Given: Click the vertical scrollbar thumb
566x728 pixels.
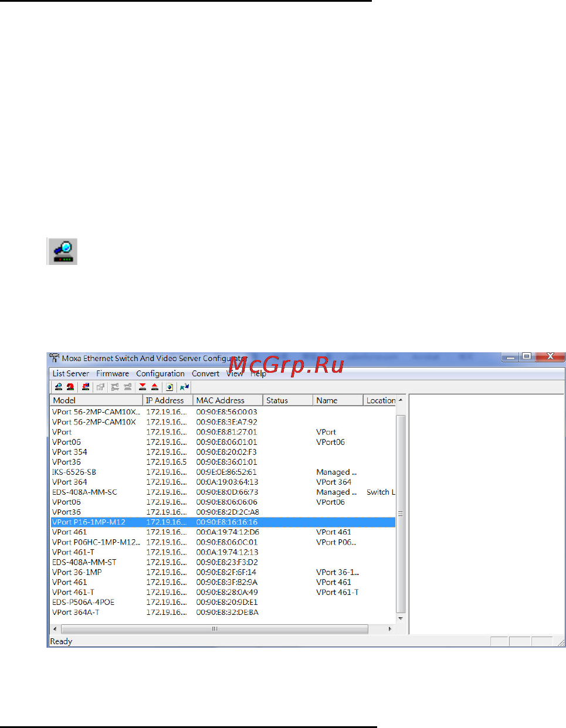Looking at the screenshot, I should 401,513.
